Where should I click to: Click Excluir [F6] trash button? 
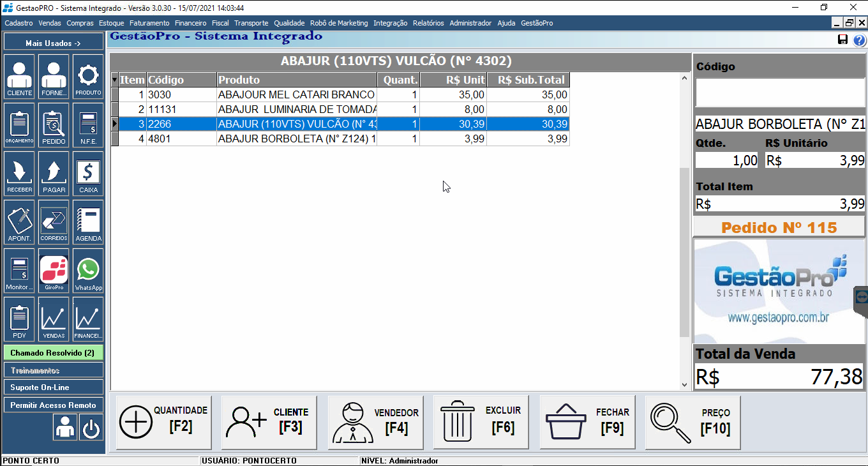[x=481, y=423]
